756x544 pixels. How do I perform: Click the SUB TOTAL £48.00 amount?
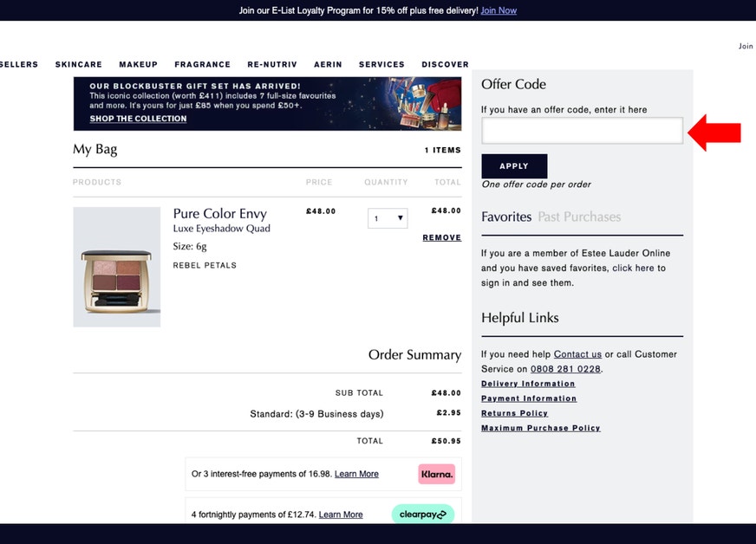tap(446, 393)
